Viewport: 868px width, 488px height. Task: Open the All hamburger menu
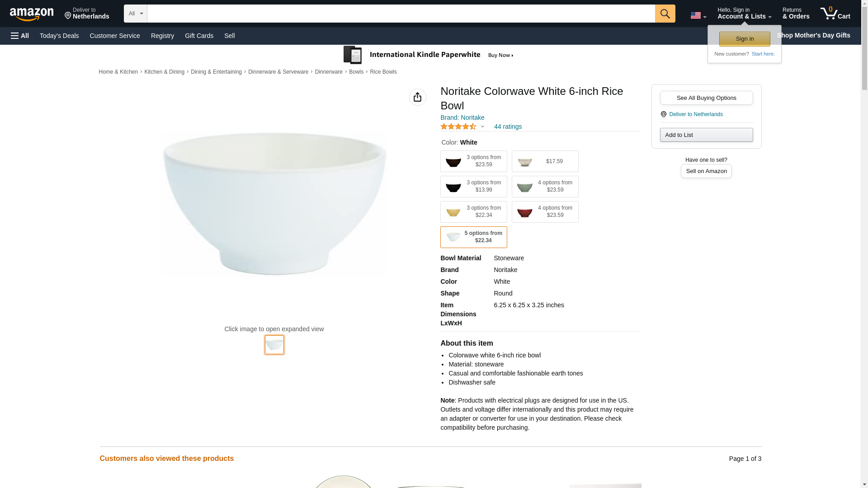coord(20,36)
